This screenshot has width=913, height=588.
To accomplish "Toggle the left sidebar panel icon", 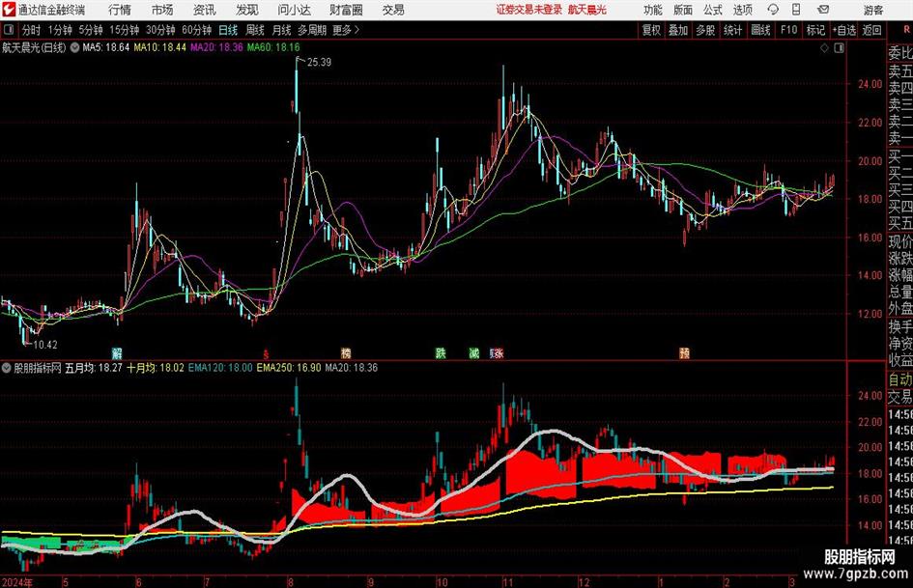I will [8, 30].
